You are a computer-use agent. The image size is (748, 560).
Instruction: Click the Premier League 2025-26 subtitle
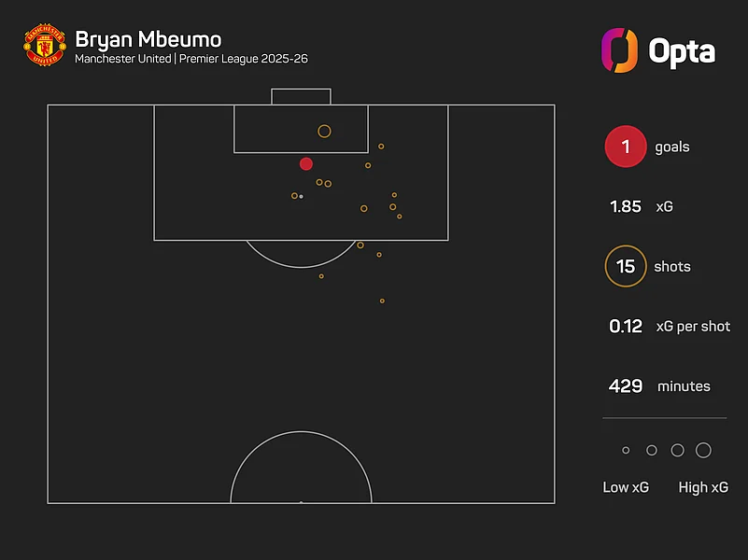click(244, 59)
